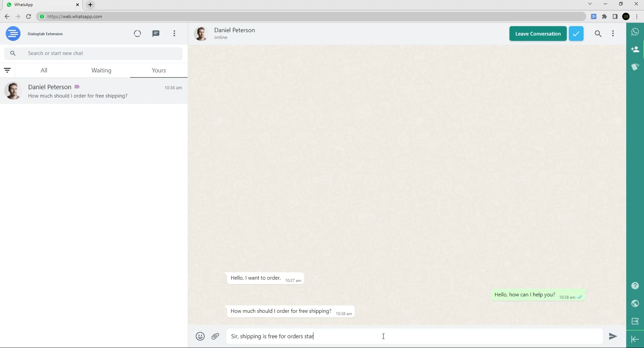Screen dimensions: 644x348
Task: Open left panel three-dot menu
Action: click(x=174, y=34)
